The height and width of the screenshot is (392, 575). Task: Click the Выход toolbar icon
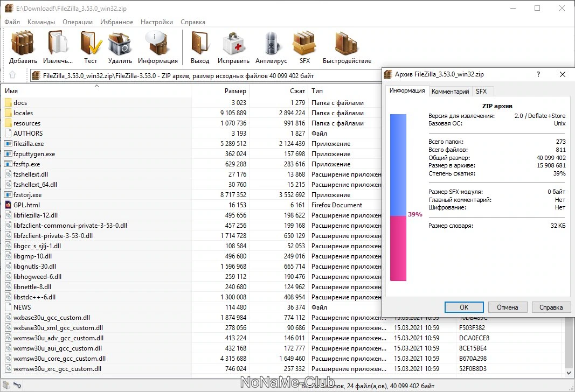200,43
